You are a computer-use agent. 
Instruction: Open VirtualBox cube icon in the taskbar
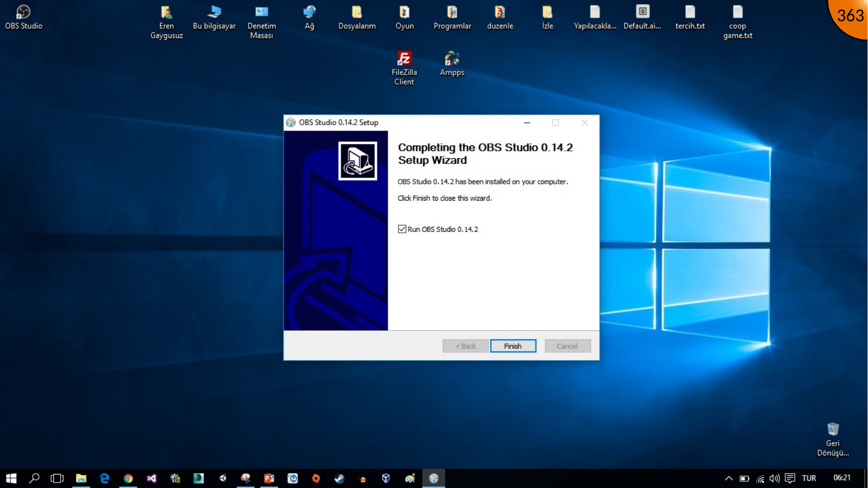coord(386,478)
